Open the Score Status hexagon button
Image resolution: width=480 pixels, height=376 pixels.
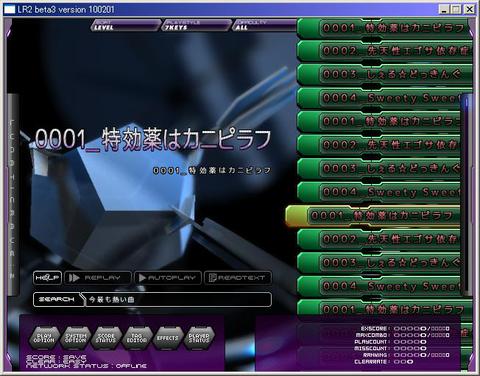pyautogui.click(x=106, y=338)
